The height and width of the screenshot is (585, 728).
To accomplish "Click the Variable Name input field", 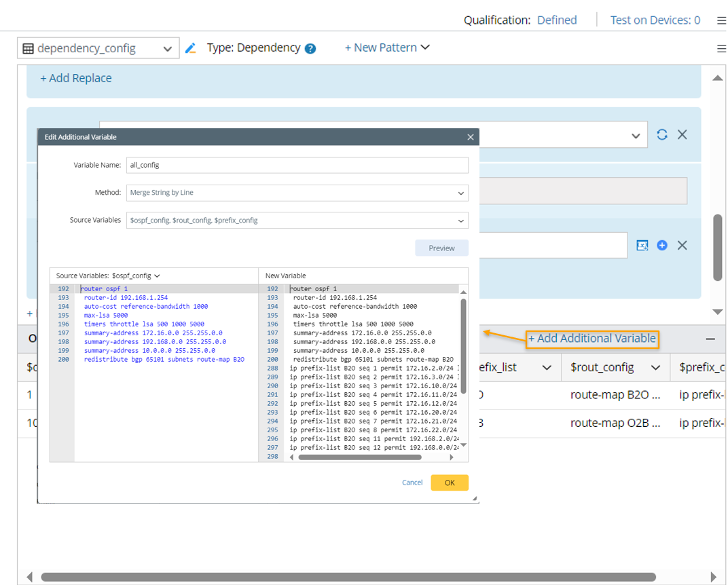I will 297,165.
